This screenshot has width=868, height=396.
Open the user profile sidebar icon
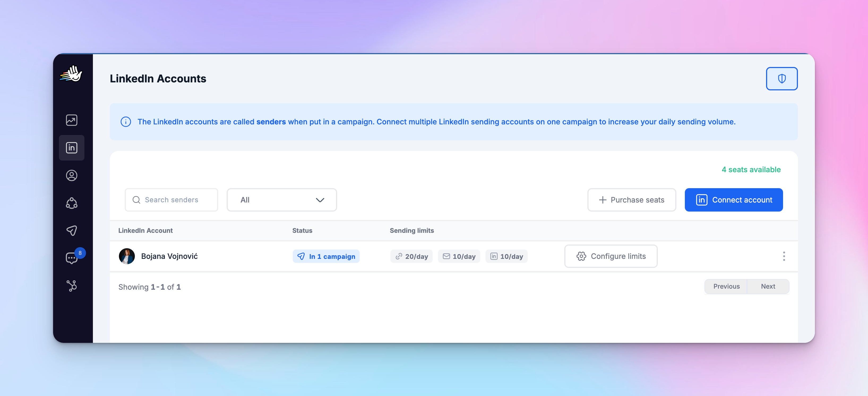pos(71,175)
